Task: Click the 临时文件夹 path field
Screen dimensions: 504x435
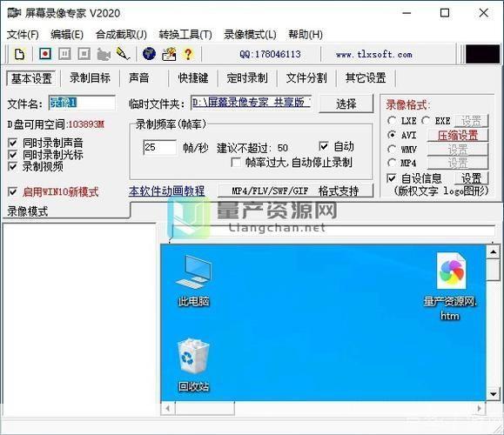Action: [251, 103]
